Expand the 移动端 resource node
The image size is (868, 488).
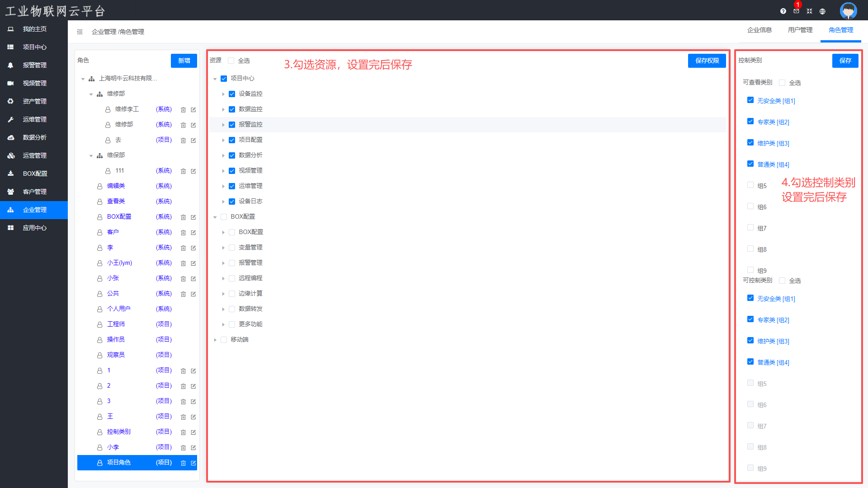[x=215, y=340]
